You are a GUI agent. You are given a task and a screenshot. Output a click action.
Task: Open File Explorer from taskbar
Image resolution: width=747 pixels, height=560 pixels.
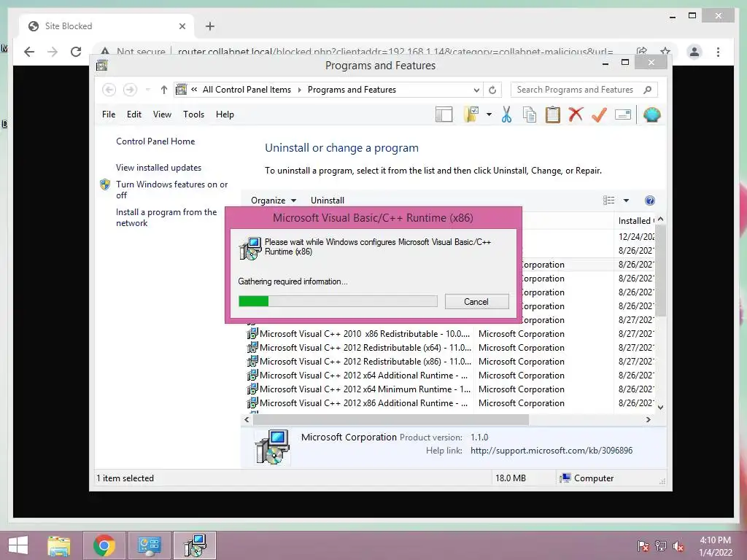click(59, 545)
